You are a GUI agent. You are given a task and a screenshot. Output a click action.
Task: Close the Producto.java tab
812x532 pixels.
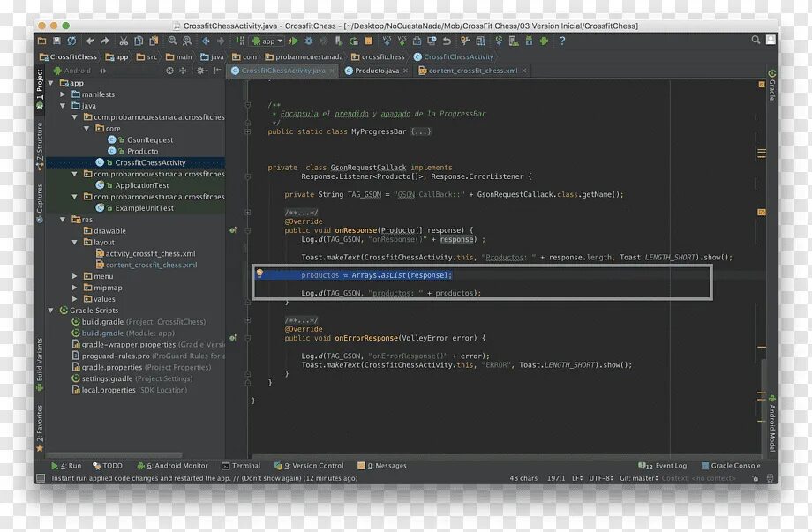[405, 71]
